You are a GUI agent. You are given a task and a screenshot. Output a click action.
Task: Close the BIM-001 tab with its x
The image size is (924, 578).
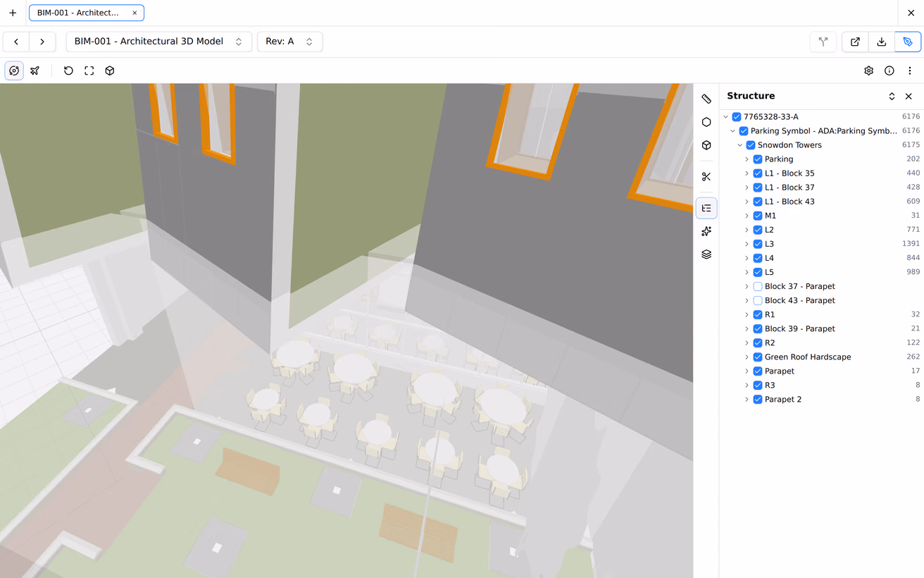coord(135,13)
